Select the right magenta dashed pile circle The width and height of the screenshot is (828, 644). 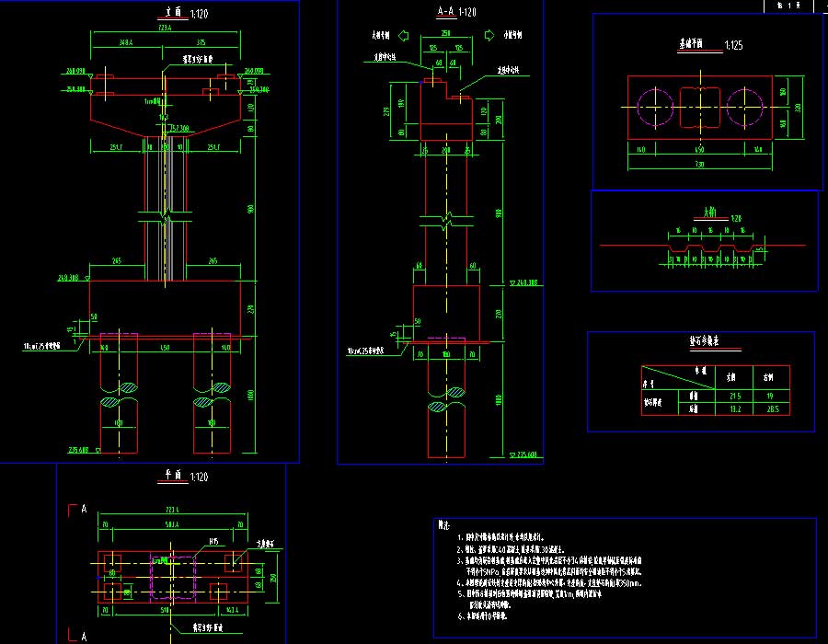point(745,107)
